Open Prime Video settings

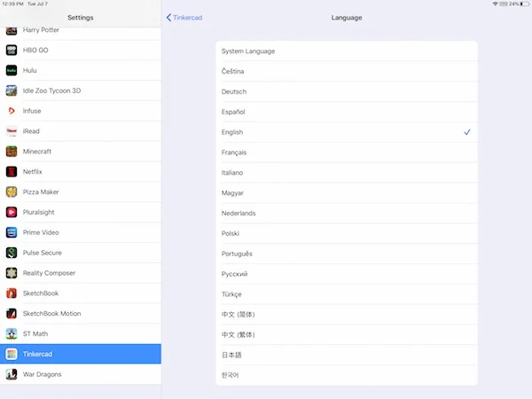coord(80,232)
